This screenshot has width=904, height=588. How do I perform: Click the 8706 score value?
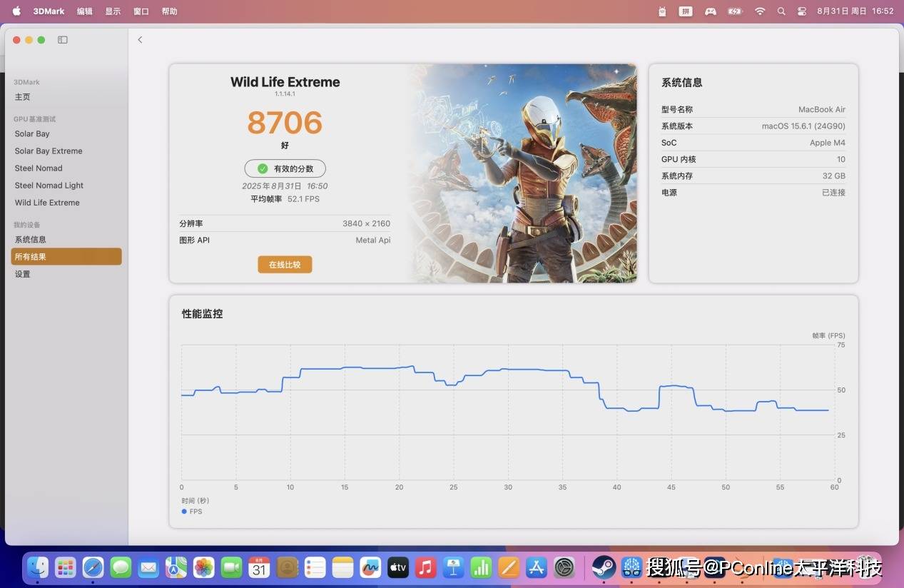pyautogui.click(x=285, y=123)
